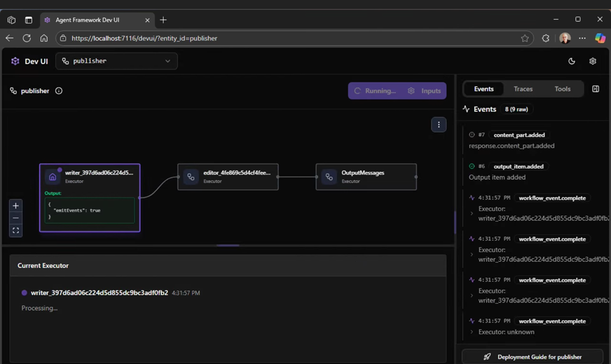Fit workflow view to screen
Screen dimensions: 611x364
[16, 231]
